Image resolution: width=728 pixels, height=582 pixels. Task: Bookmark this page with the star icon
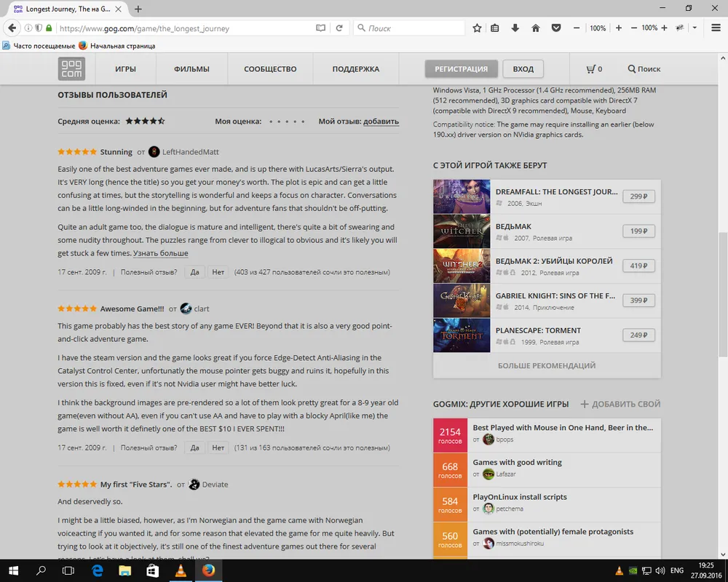[477, 28]
